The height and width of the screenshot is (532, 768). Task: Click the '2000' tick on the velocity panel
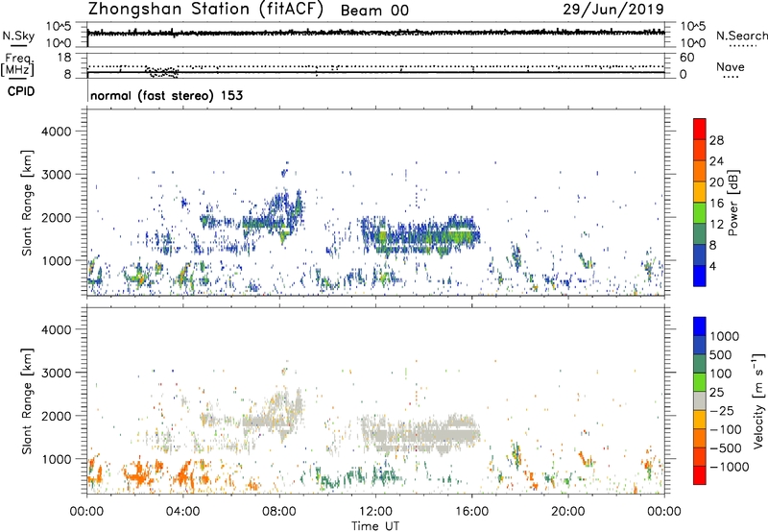[x=57, y=416]
